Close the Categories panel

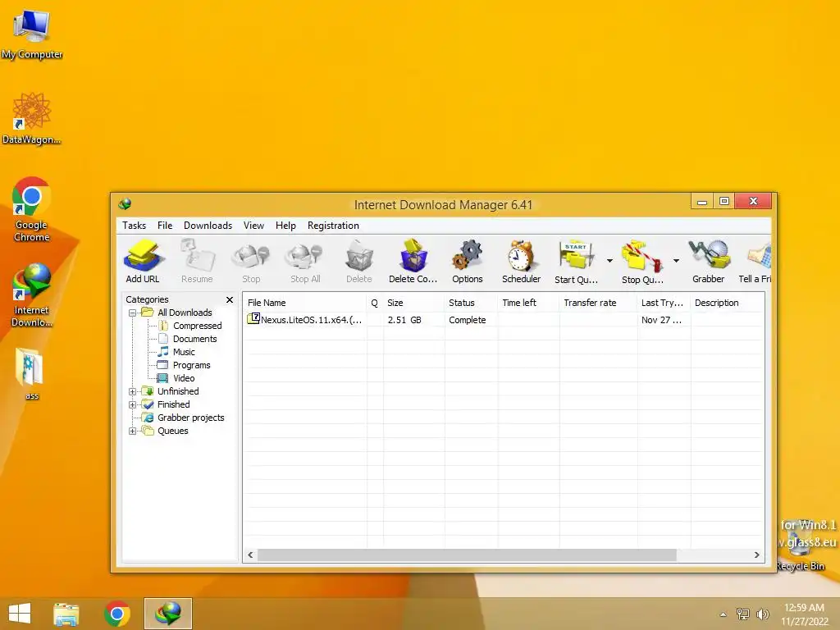pos(230,300)
